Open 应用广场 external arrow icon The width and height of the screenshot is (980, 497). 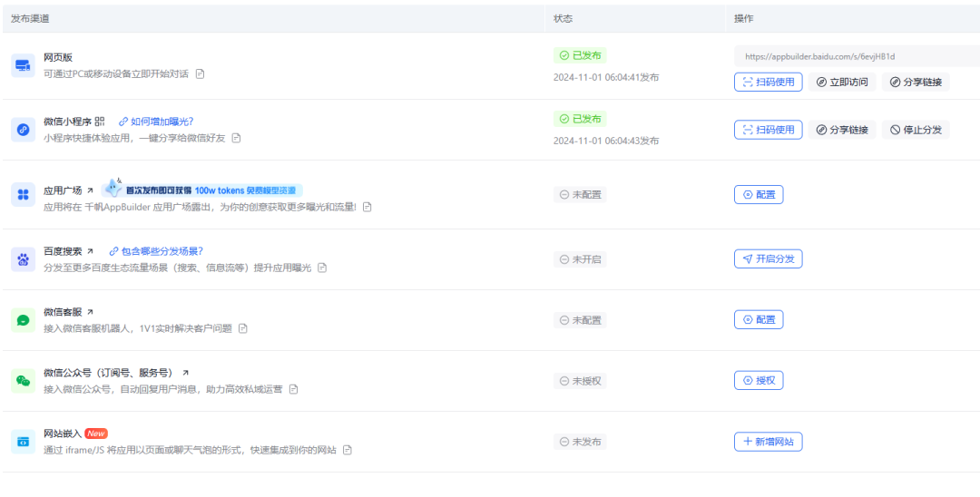coord(90,190)
